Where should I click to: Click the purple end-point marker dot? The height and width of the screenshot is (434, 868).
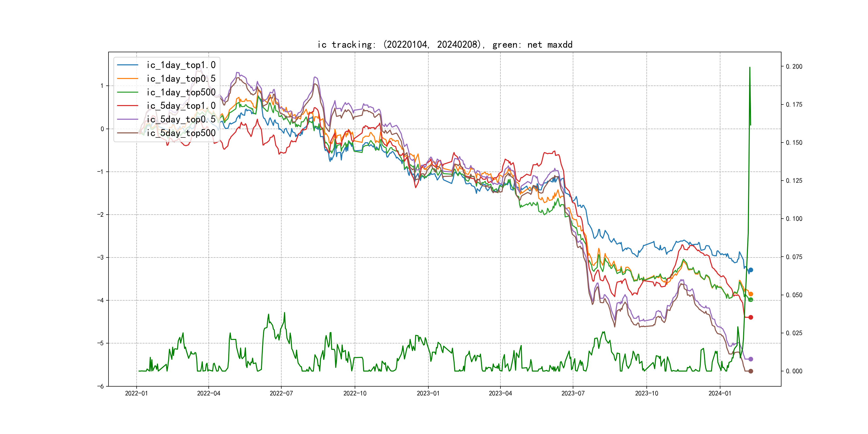(750, 359)
